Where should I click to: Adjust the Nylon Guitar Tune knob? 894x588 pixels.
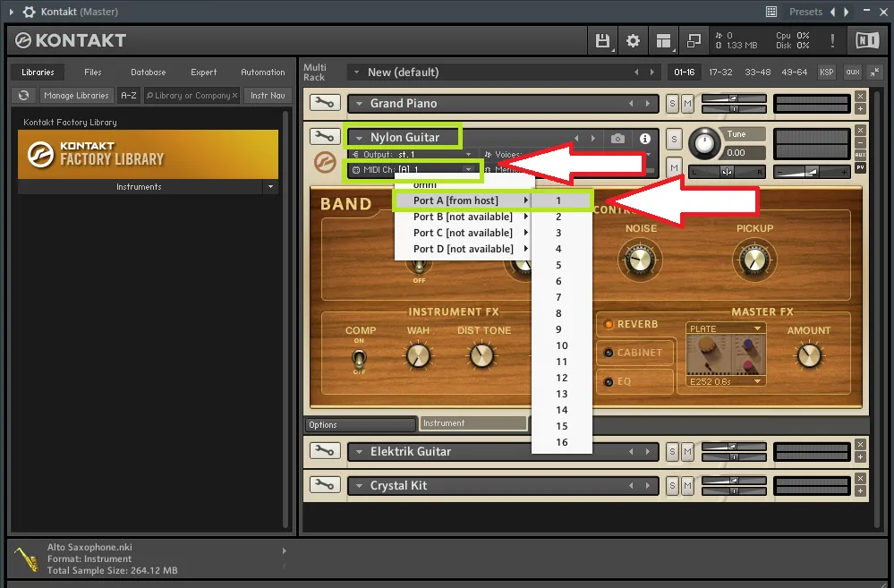[x=704, y=144]
